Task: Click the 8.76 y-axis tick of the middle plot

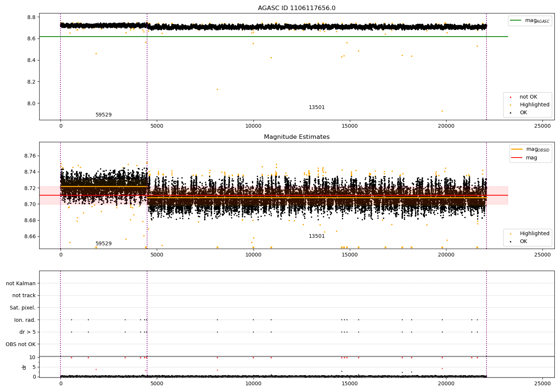Action: pos(30,156)
